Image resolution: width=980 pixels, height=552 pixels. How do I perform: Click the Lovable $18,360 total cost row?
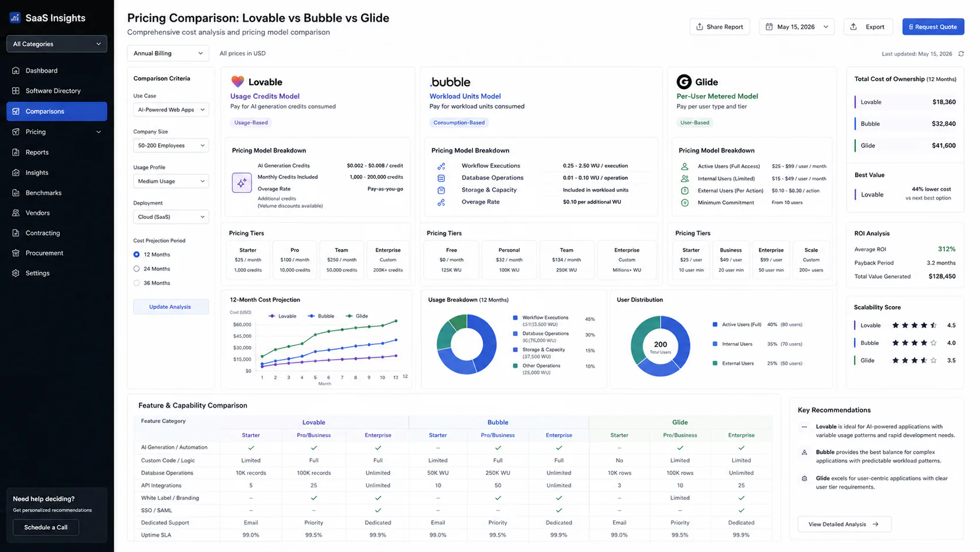point(906,102)
